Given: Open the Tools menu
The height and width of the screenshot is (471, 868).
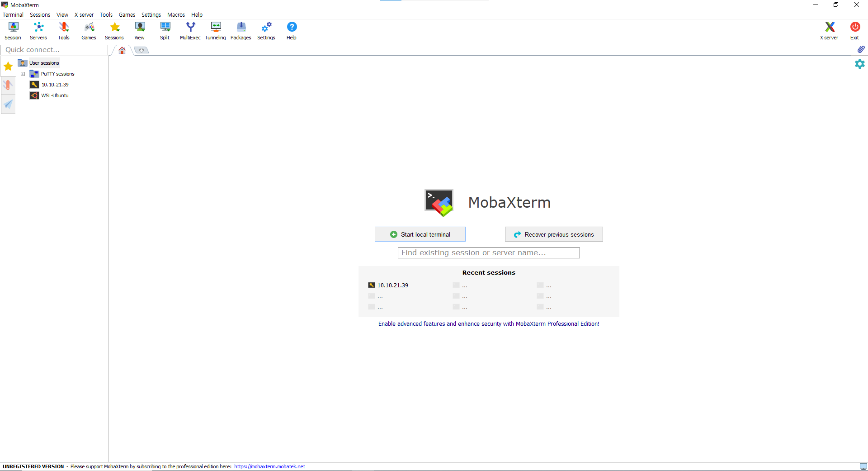Looking at the screenshot, I should pyautogui.click(x=106, y=15).
